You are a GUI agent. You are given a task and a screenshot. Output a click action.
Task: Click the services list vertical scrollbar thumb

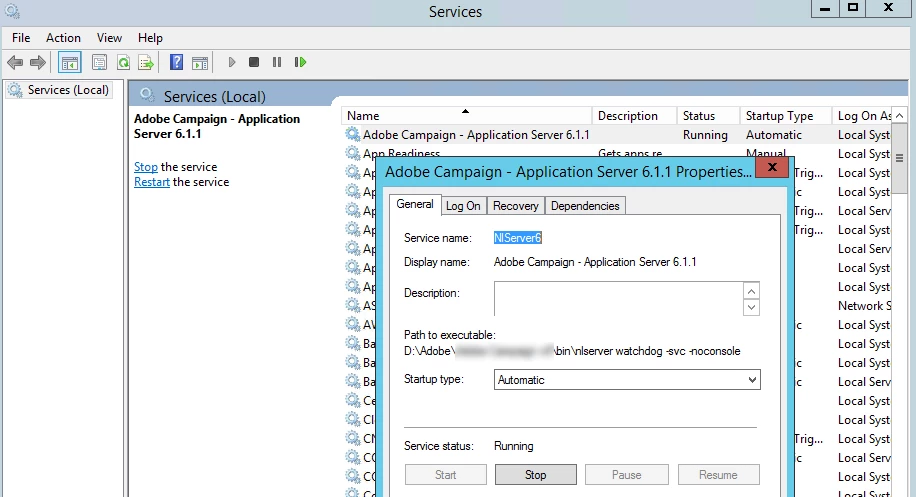pos(900,158)
